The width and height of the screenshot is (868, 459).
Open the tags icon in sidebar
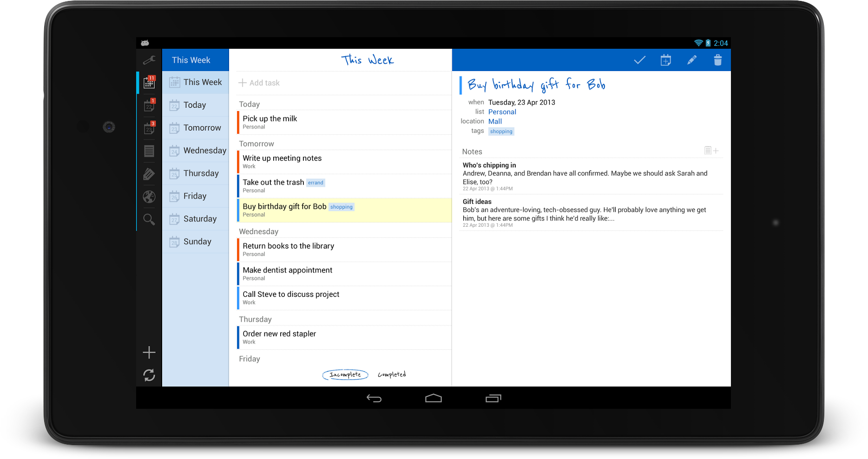(149, 174)
